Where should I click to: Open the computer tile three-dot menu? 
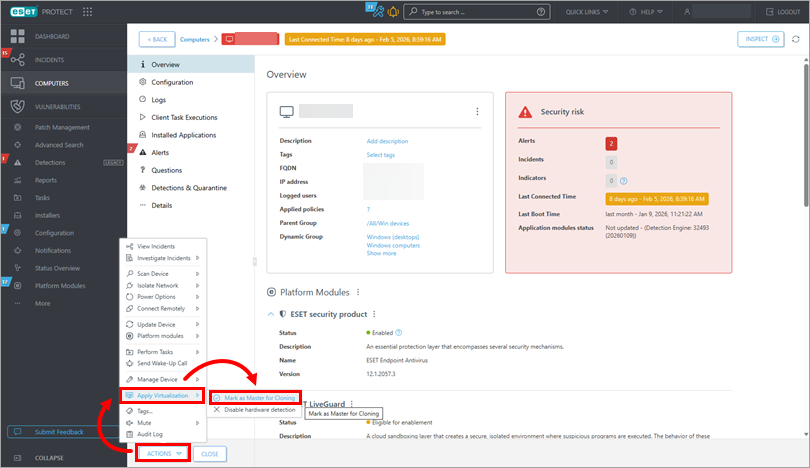(x=477, y=111)
